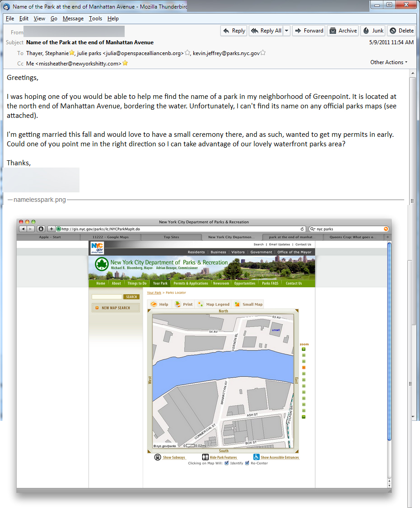The width and height of the screenshot is (420, 508).
Task: Open the Tools menu
Action: tap(95, 19)
